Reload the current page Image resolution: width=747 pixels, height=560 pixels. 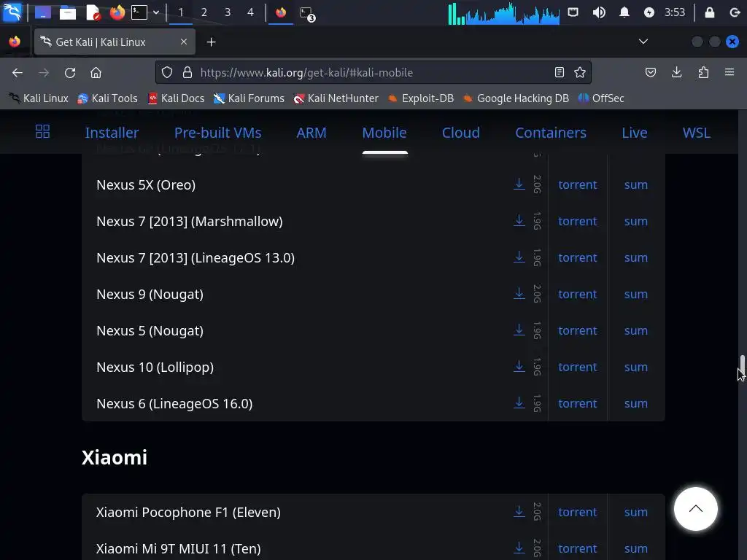70,72
